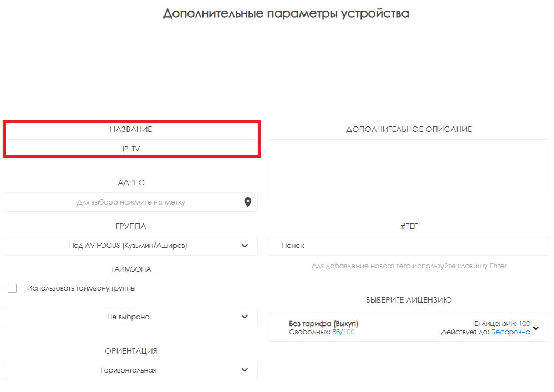Image resolution: width=554 pixels, height=392 pixels.
Task: Click the Использовать таймзону группы label text
Action: 81,288
